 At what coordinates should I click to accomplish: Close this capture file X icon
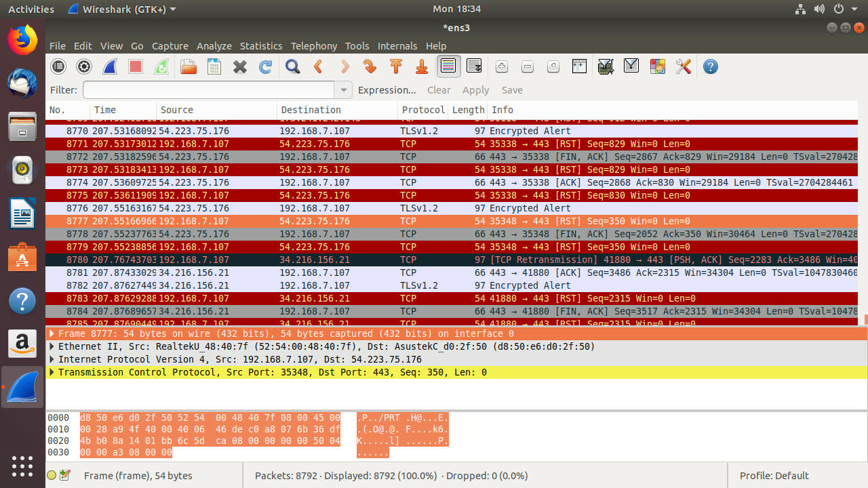point(239,66)
